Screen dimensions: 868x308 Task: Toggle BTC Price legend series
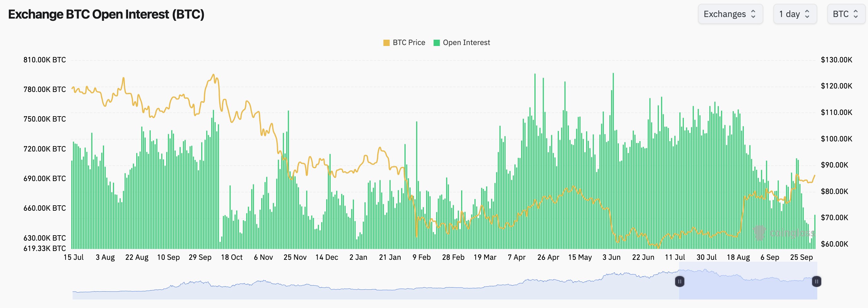[x=404, y=43]
